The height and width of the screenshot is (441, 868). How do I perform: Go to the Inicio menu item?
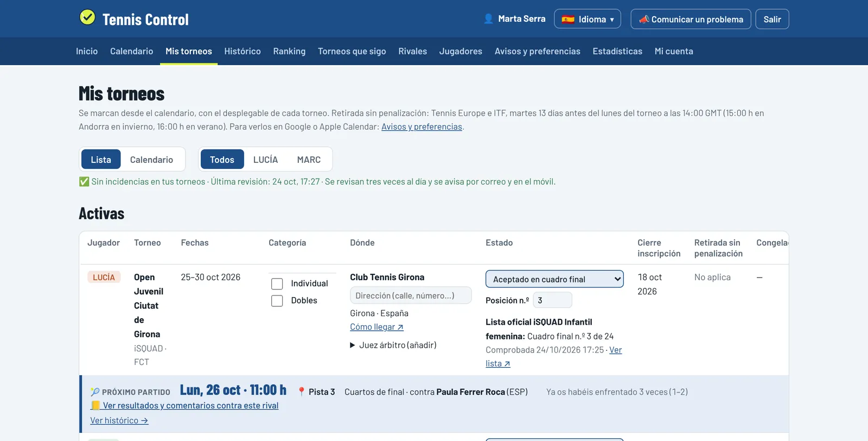coord(87,51)
